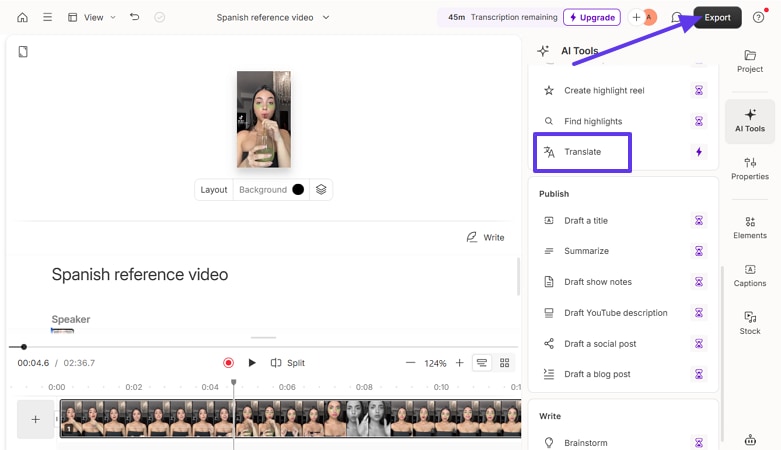This screenshot has width=781, height=450.
Task: Open the Layout button
Action: click(214, 189)
